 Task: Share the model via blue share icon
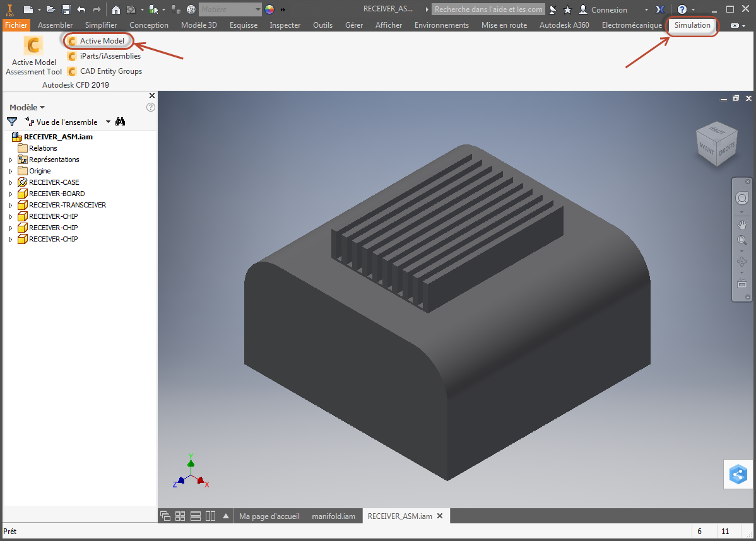tap(738, 475)
